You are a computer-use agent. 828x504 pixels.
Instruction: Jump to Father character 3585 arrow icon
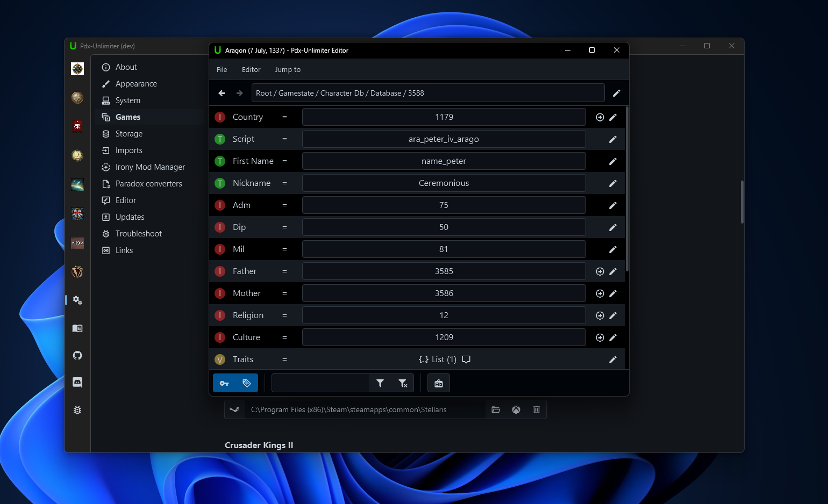(x=600, y=271)
